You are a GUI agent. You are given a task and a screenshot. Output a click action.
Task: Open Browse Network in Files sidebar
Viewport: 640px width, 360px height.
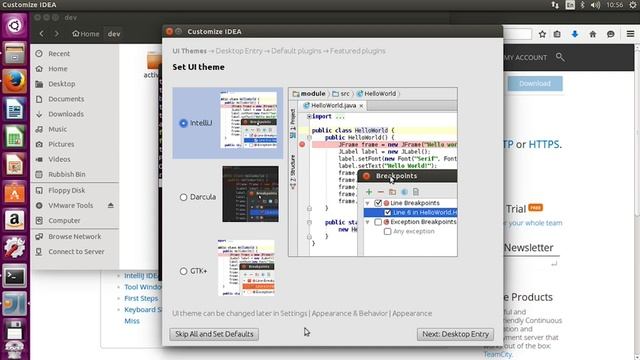(75, 236)
